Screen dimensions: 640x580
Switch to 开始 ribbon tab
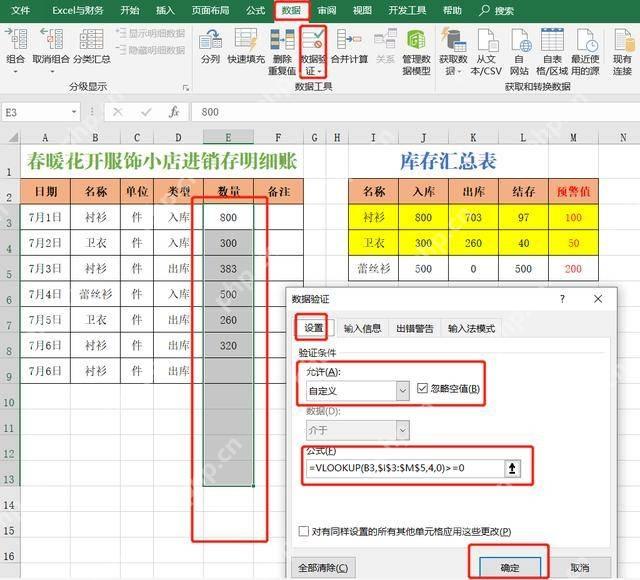pos(129,10)
